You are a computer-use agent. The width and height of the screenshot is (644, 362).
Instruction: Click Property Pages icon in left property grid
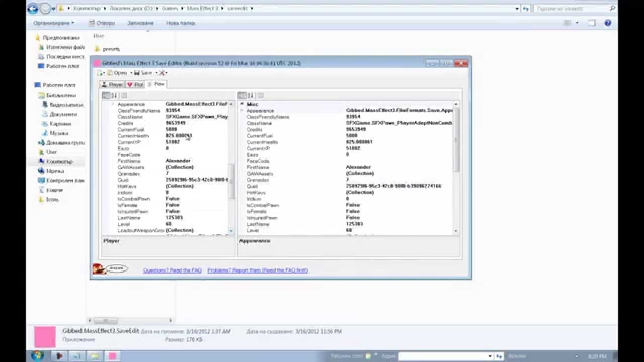(124, 95)
